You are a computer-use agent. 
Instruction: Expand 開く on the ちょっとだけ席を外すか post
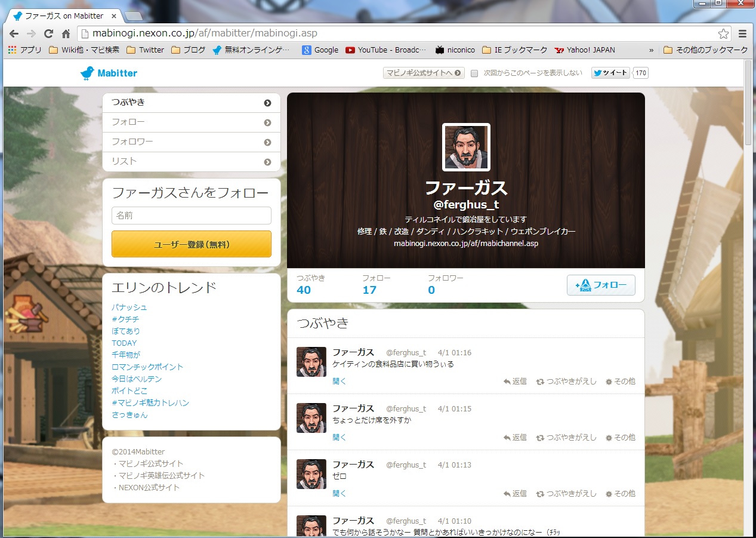tap(340, 437)
